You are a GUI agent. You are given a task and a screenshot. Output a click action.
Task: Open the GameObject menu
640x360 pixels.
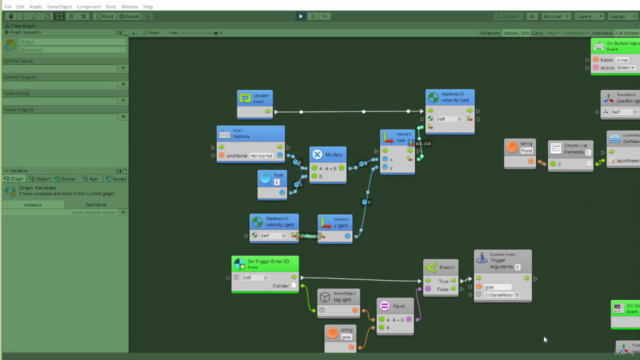[59, 7]
